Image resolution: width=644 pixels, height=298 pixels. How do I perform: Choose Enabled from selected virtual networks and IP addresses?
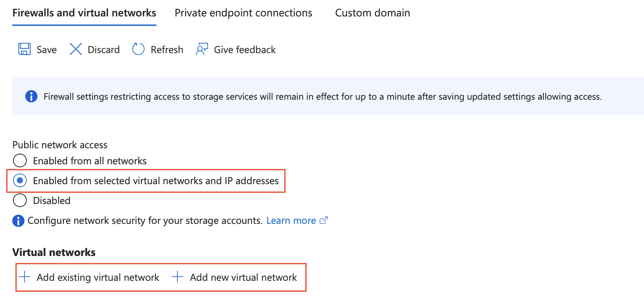coord(20,180)
